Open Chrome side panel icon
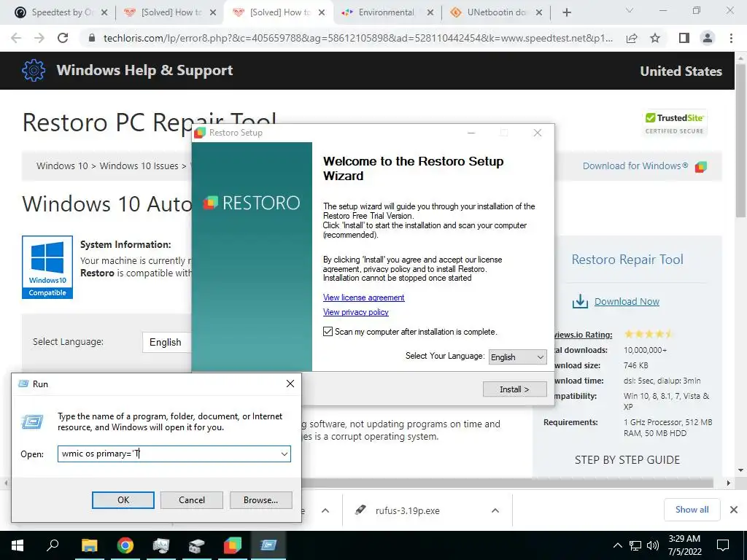This screenshot has width=747, height=560. [x=684, y=38]
